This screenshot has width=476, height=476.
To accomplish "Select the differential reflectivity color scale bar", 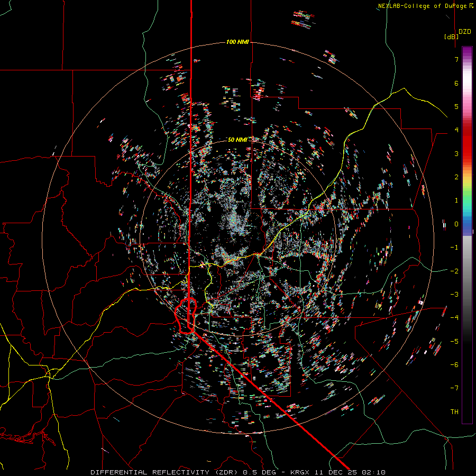I will click(x=467, y=235).
